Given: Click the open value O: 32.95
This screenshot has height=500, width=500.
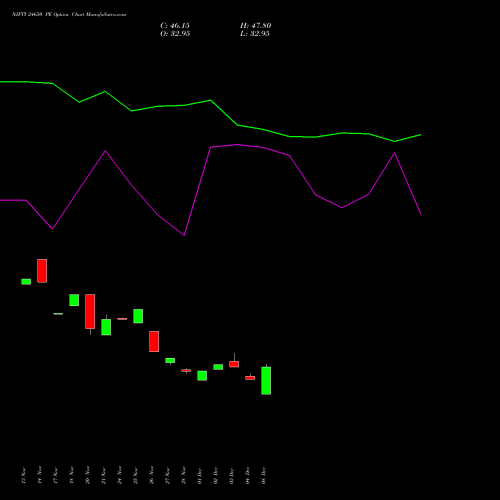Looking at the screenshot, I should (175, 34).
